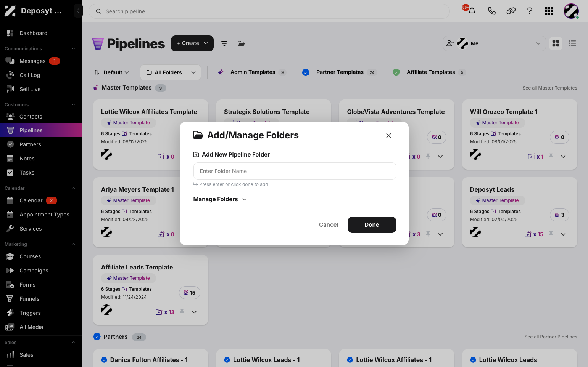Pin the Will Orozco Template 1 card
Screen dimensions: 588x367
(551, 156)
